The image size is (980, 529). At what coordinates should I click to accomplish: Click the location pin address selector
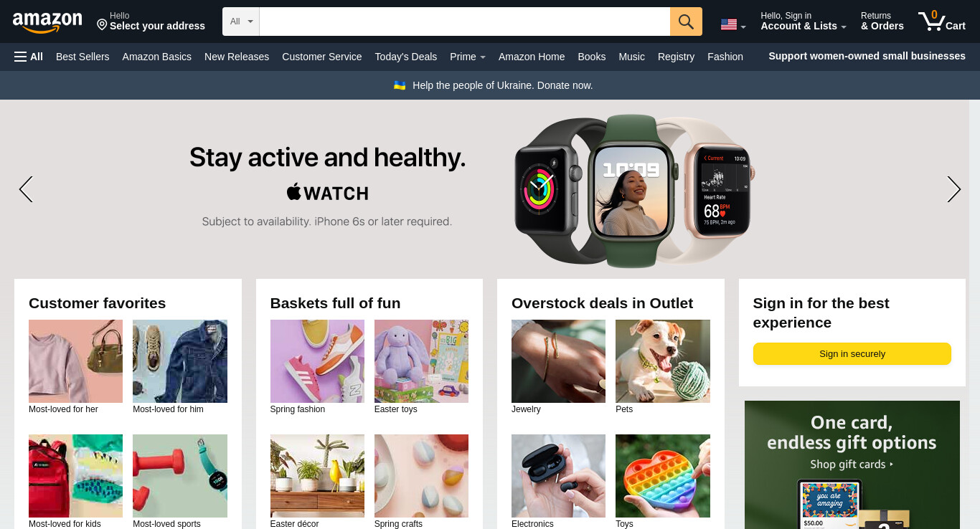[x=151, y=22]
